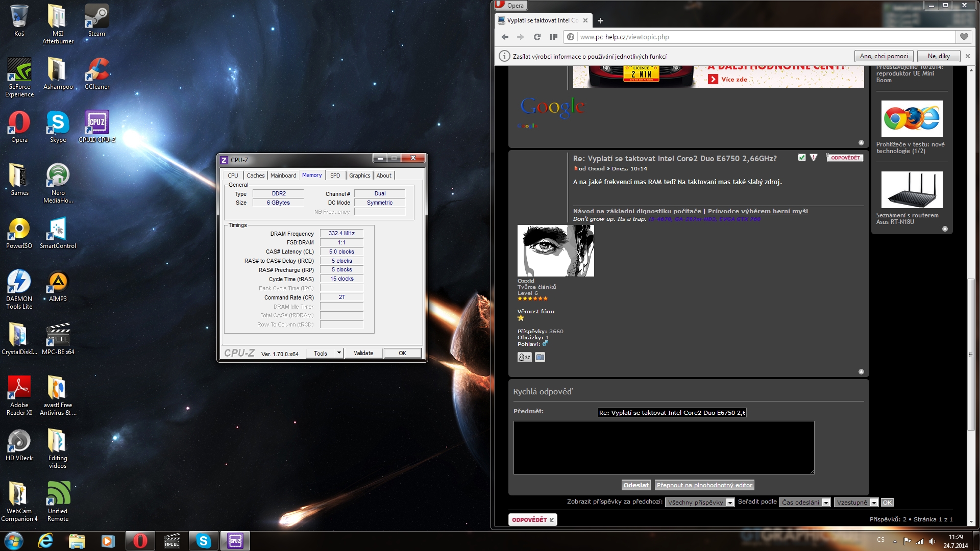
Task: Open Opera Speed Dial grid icon
Action: (553, 37)
